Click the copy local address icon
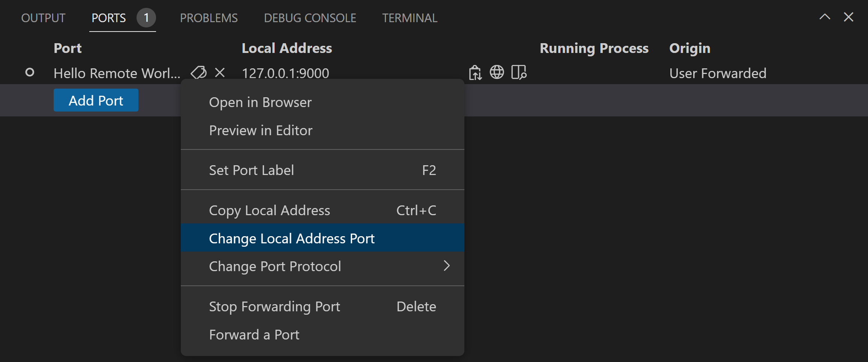 click(x=475, y=72)
